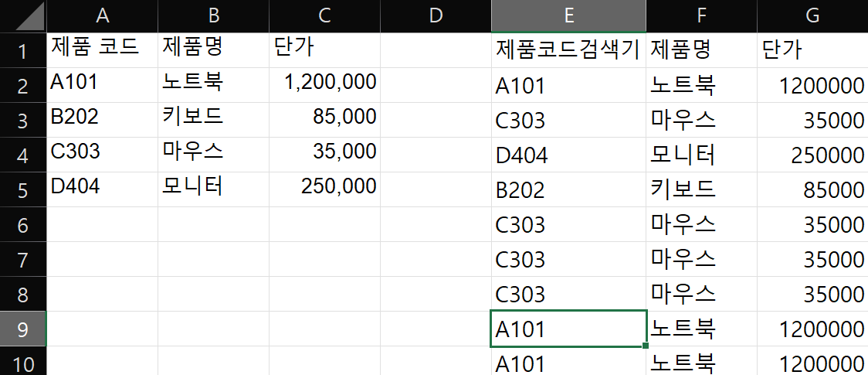Click the '단가' header cell in column G

click(x=812, y=50)
